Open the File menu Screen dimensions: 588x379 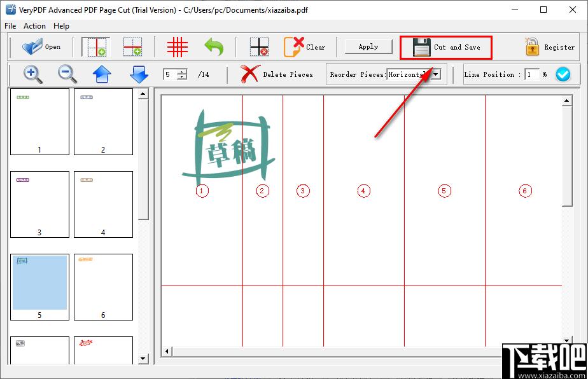[x=10, y=26]
